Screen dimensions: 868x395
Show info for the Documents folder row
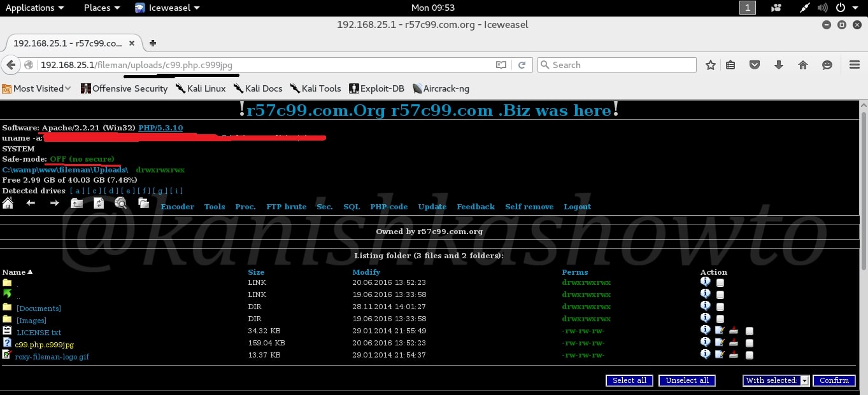click(705, 306)
